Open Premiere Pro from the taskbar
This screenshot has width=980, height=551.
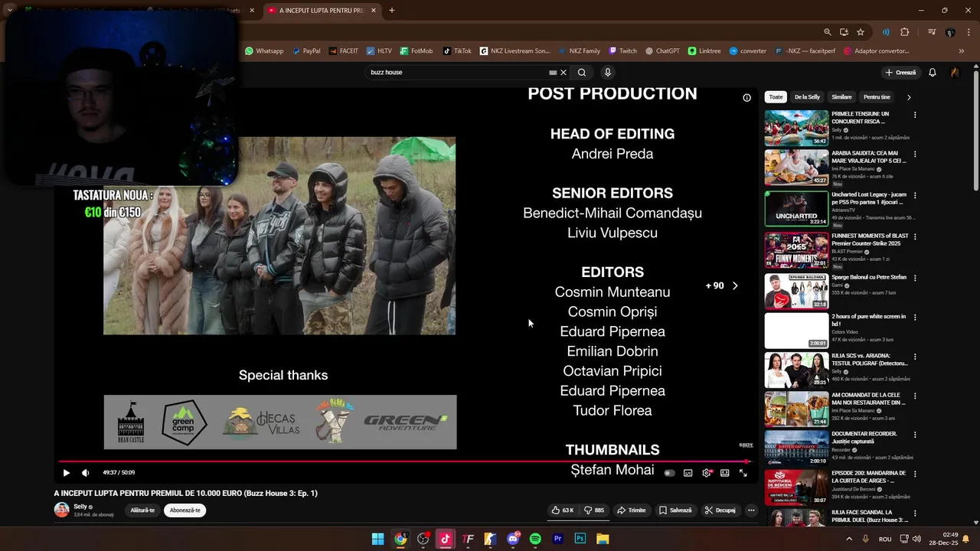click(557, 539)
